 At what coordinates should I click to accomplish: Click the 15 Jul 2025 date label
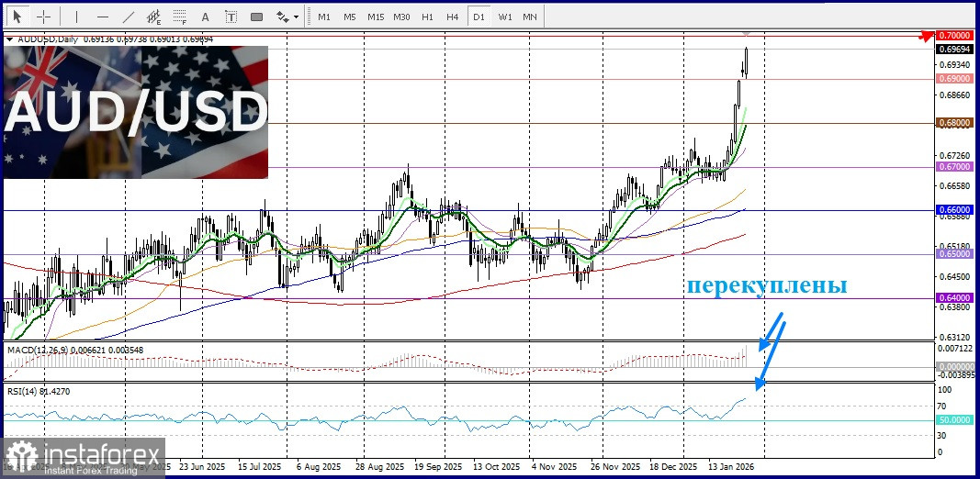pyautogui.click(x=260, y=466)
